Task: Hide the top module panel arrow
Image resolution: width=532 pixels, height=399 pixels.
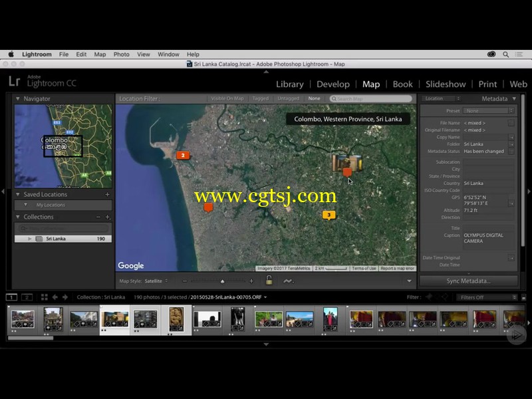Action: pyautogui.click(x=266, y=72)
